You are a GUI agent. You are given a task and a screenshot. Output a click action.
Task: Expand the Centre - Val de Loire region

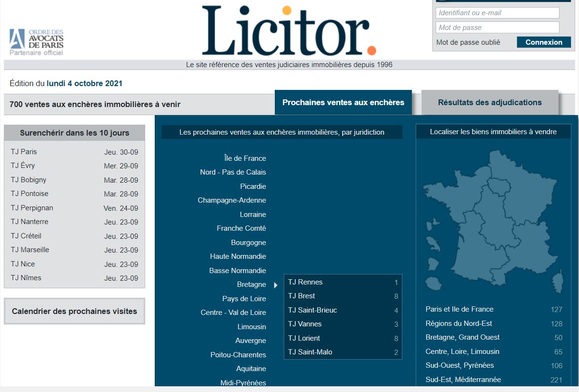(x=233, y=313)
